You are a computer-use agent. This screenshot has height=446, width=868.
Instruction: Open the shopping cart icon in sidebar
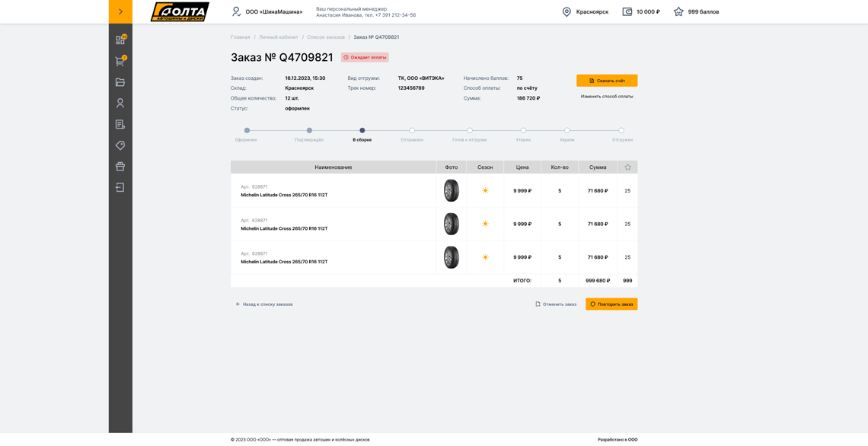pyautogui.click(x=120, y=61)
